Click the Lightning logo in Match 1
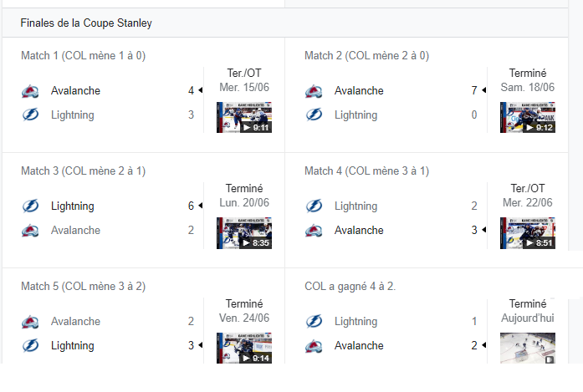 click(x=30, y=115)
